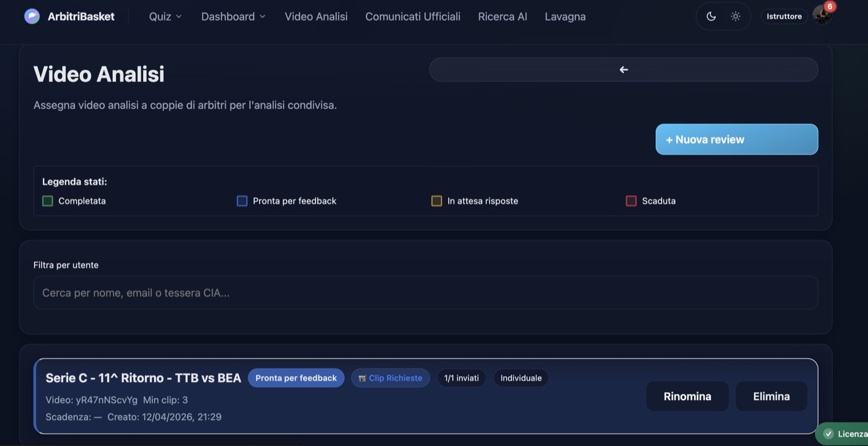
Task: Open the Serie C - 11^ Ritorno review title
Action: click(143, 378)
